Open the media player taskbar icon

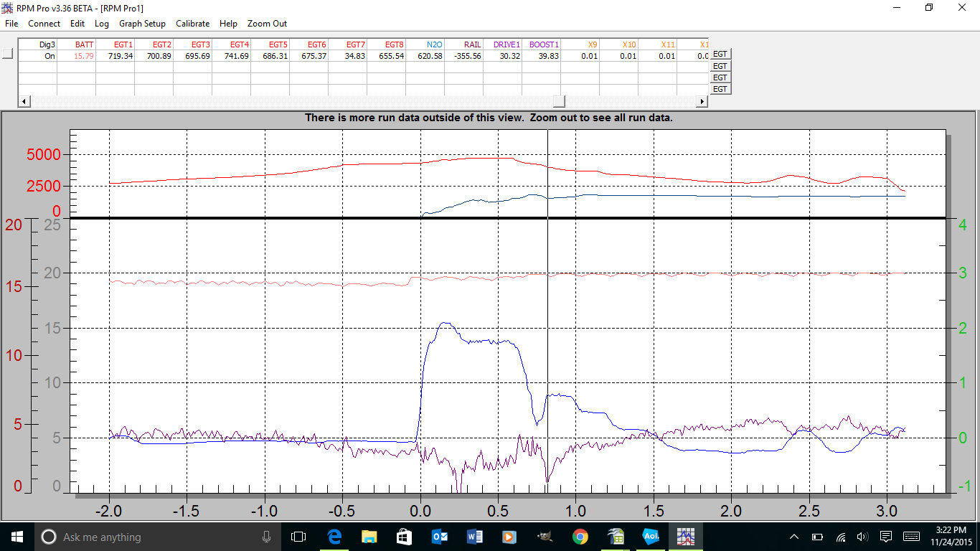coord(509,536)
